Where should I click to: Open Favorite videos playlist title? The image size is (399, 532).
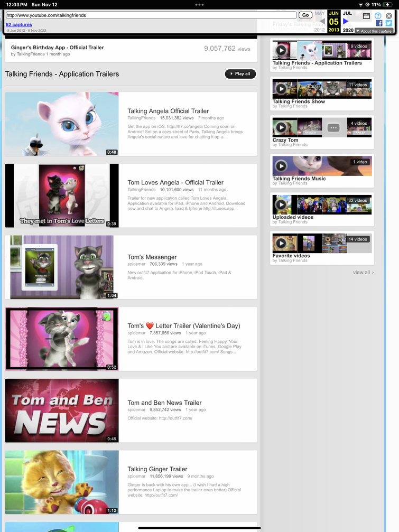point(291,256)
